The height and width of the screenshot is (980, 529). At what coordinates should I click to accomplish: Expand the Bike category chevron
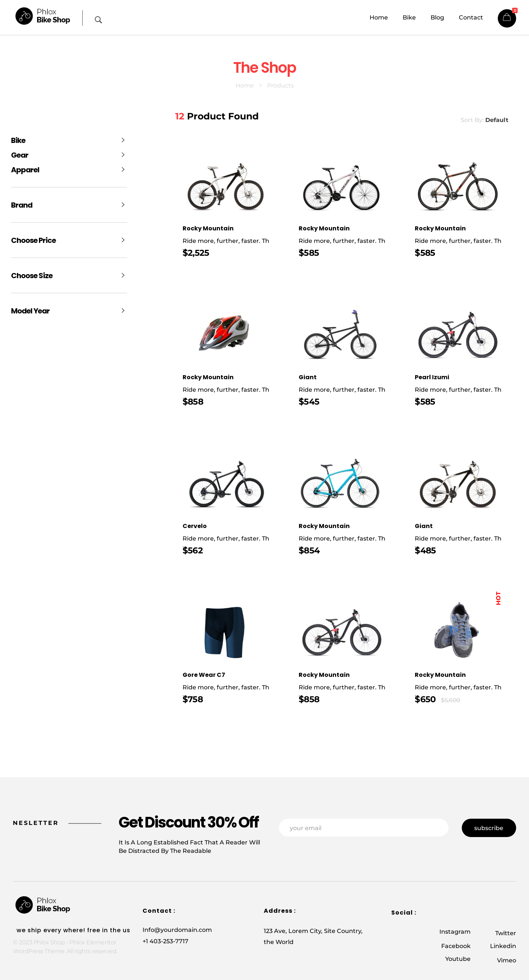point(123,140)
